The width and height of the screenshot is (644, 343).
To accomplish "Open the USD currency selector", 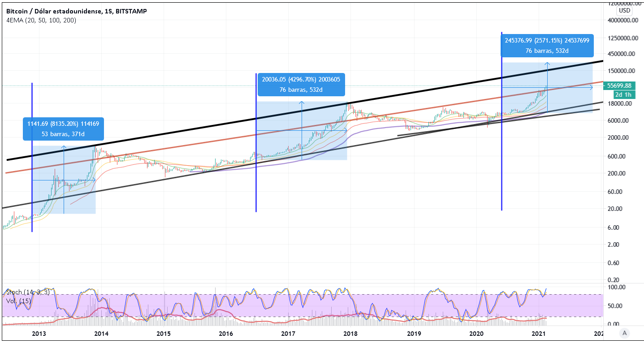I will tap(624, 10).
